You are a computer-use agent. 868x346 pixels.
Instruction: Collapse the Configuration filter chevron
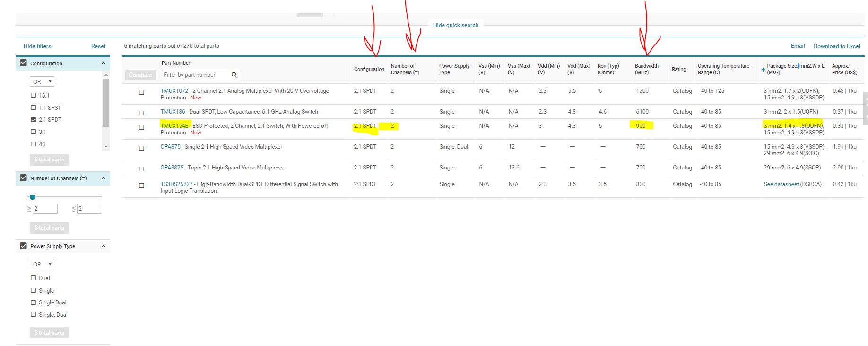point(104,63)
